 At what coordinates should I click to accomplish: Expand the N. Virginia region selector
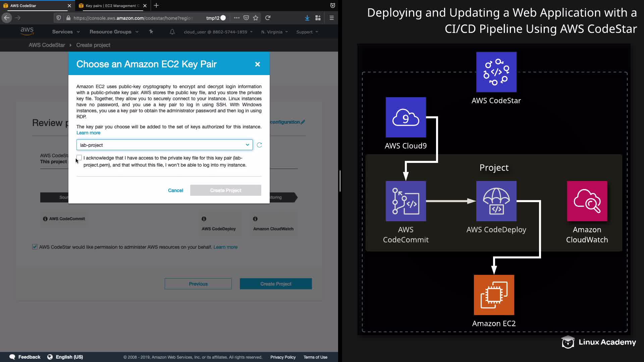click(x=274, y=32)
